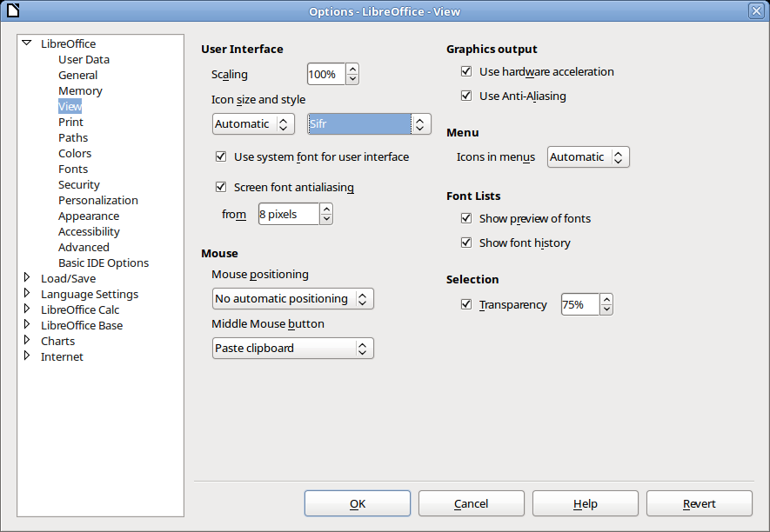The width and height of the screenshot is (770, 532).
Task: Select the Personalization tree item
Action: coord(98,200)
